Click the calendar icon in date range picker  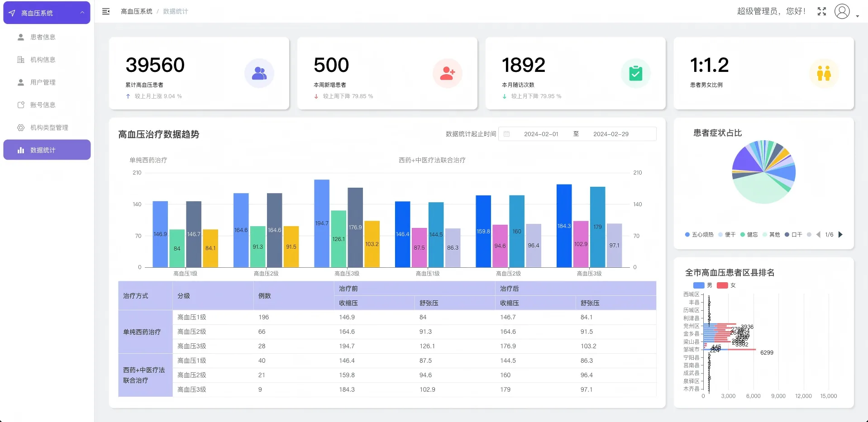[x=507, y=134]
